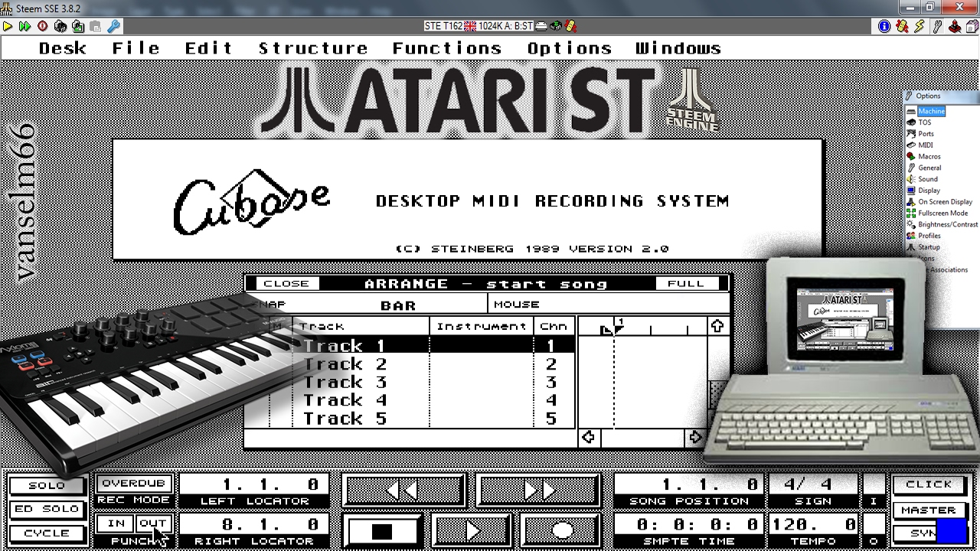Click the green fast-forward icon in Steem toolbar
980x551 pixels.
(x=24, y=26)
